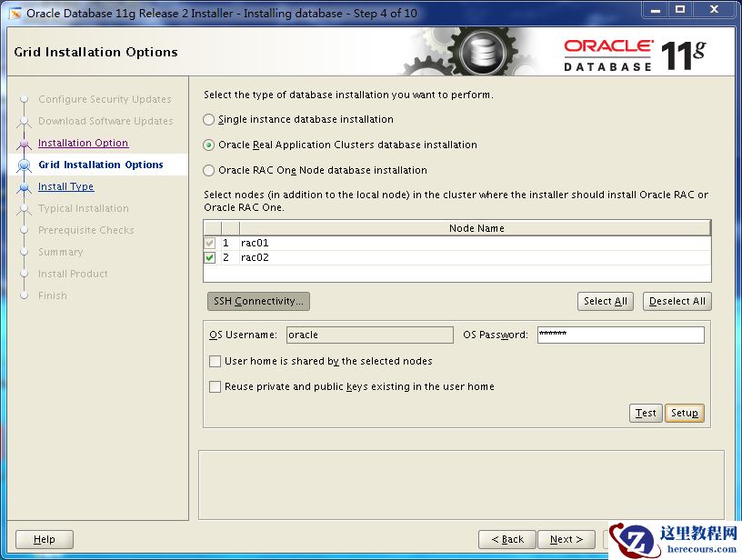
Task: Click the Prerequisite Checks step text
Action: click(x=86, y=230)
